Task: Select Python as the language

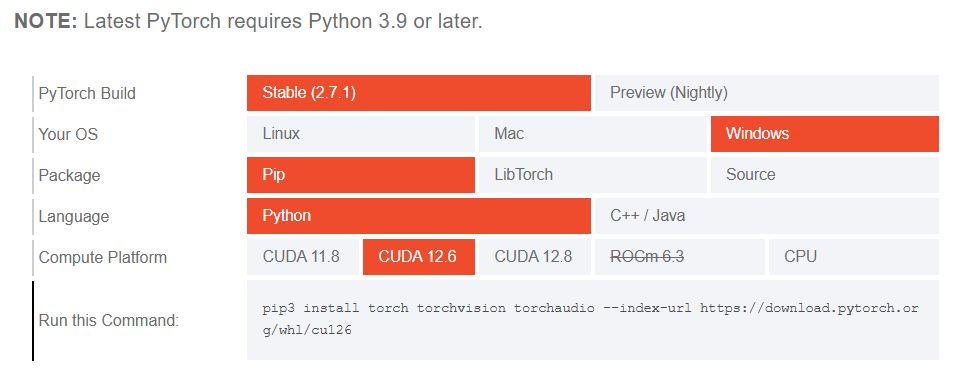Action: 419,216
